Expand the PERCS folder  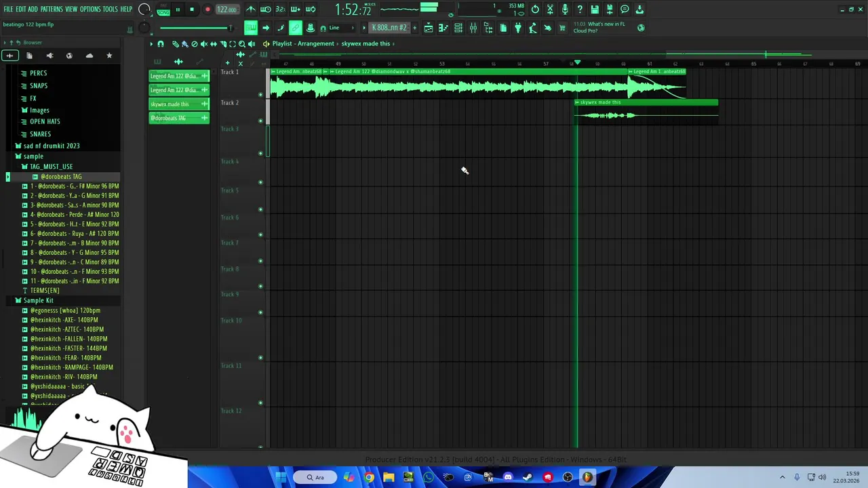38,73
